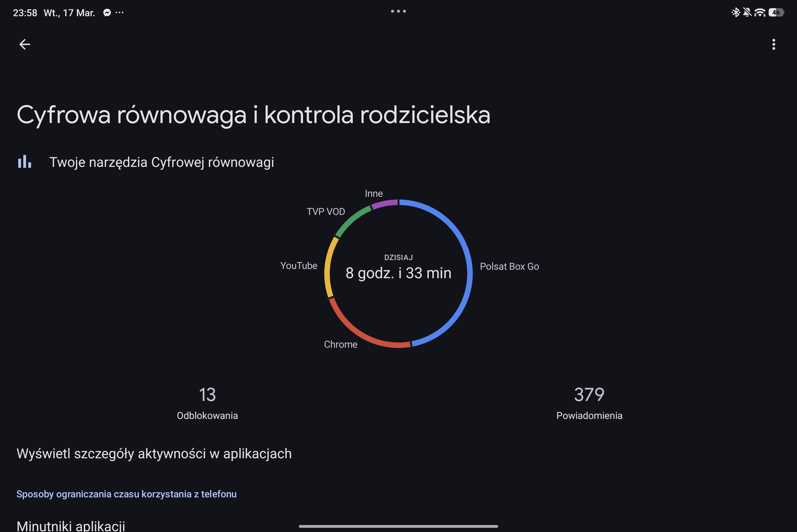The height and width of the screenshot is (532, 797).
Task: Tap the back arrow icon
Action: pos(25,44)
